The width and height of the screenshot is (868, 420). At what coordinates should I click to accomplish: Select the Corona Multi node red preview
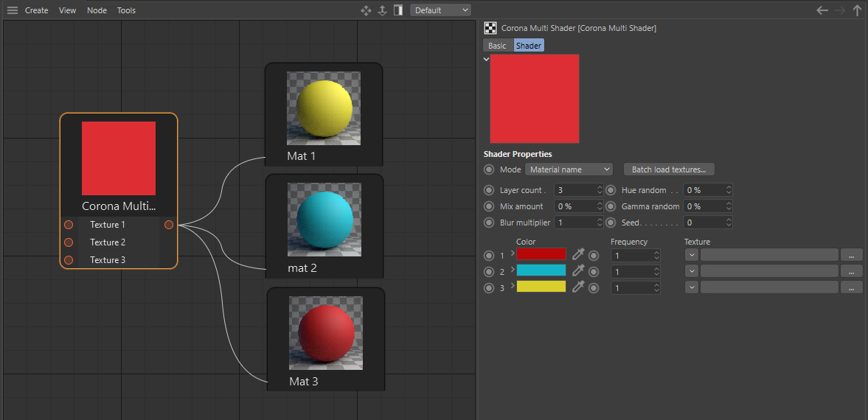119,158
